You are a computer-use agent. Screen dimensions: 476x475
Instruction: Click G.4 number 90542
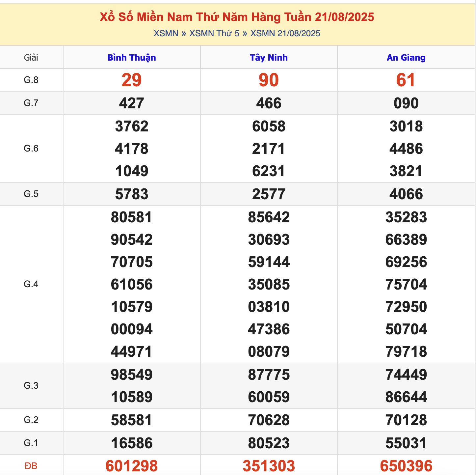point(132,239)
